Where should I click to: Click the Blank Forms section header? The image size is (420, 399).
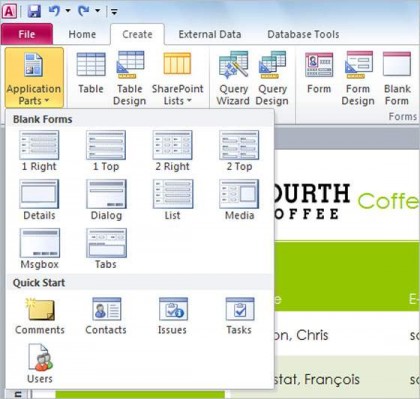43,119
